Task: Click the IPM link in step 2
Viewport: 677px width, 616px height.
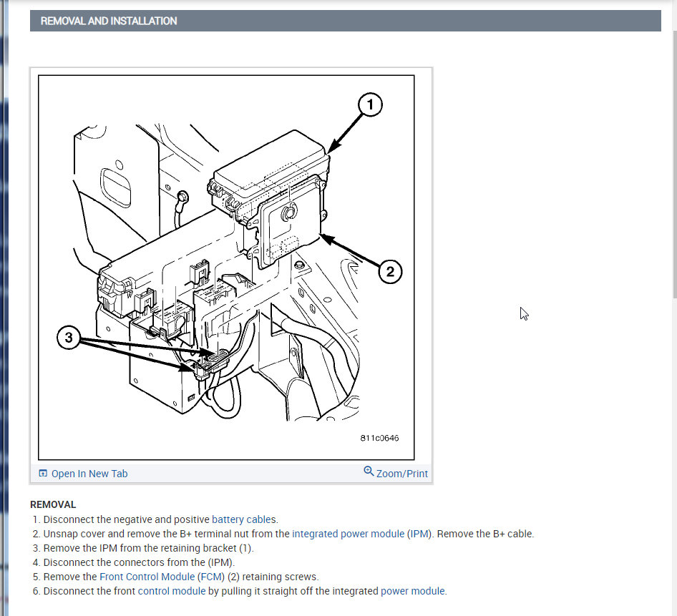Action: (x=419, y=534)
